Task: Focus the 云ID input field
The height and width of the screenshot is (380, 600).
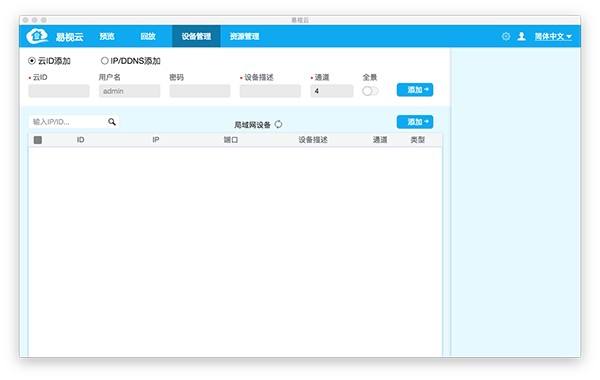Action: (x=59, y=91)
